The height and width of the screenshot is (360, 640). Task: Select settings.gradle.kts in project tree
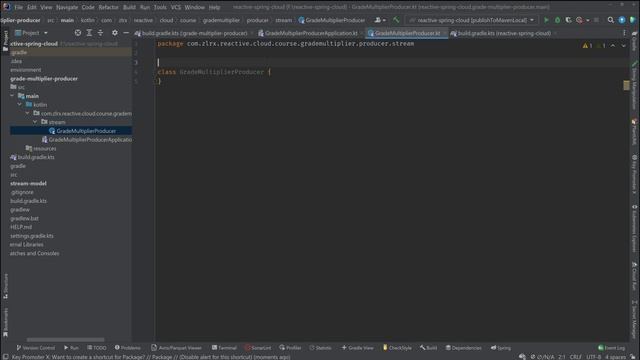(32, 236)
